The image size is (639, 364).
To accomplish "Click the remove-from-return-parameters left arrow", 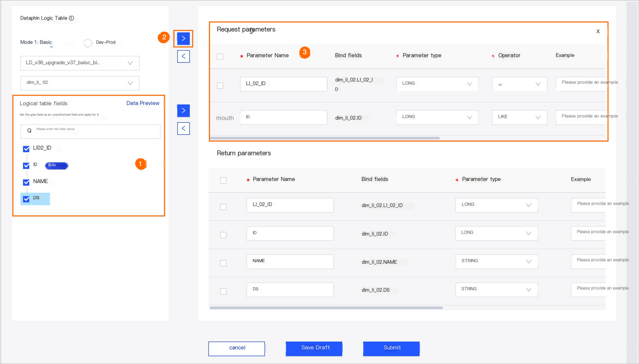I will click(183, 128).
